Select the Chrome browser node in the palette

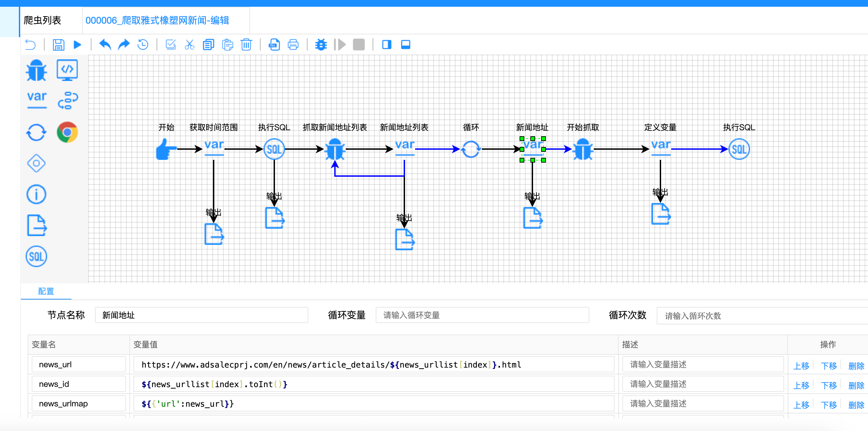[67, 132]
